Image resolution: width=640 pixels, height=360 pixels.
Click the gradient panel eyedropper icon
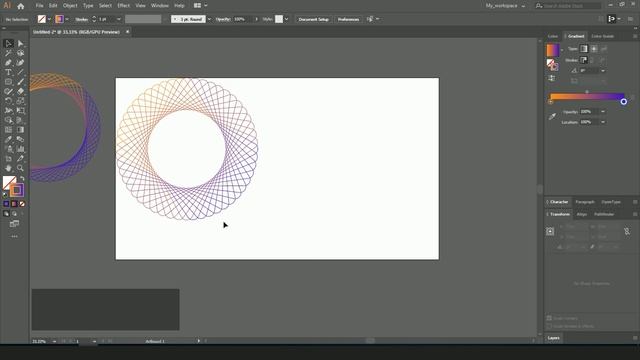pos(552,117)
